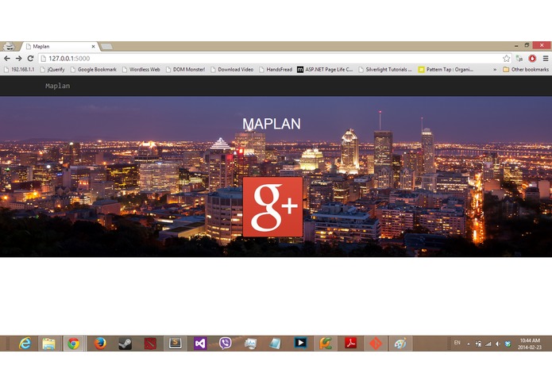The image size is (552, 392).
Task: Open the orange-green K taskbar app
Action: click(x=326, y=343)
